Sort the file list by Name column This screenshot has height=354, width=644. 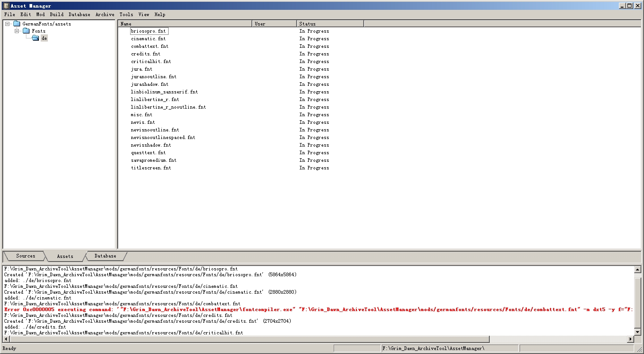pos(185,24)
